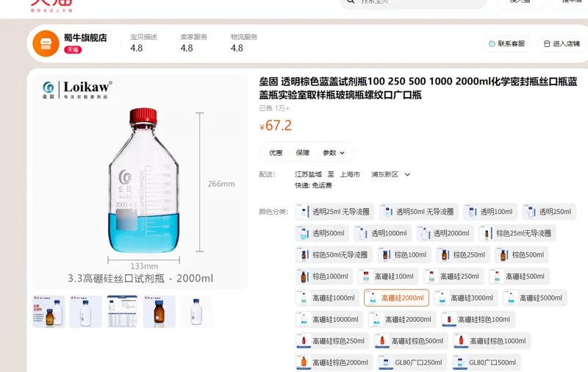The height and width of the screenshot is (372, 588).
Task: Click the product title starting with 垒固
Action: point(418,88)
